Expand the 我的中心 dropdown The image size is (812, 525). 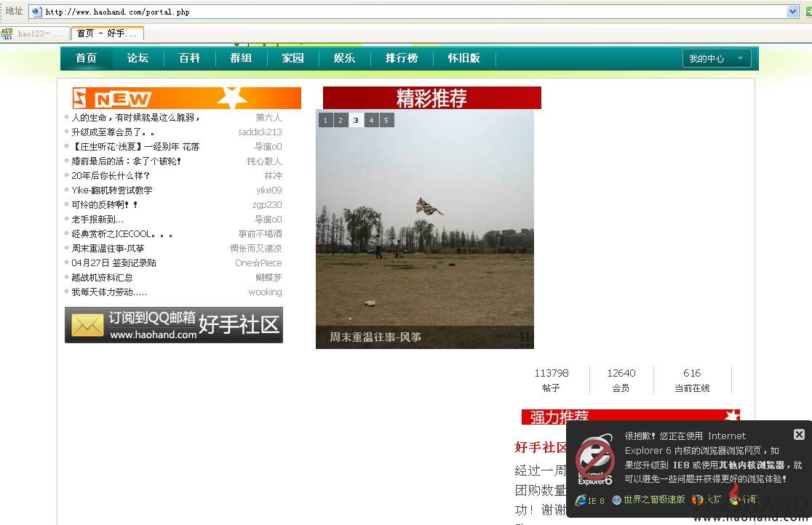point(717,58)
